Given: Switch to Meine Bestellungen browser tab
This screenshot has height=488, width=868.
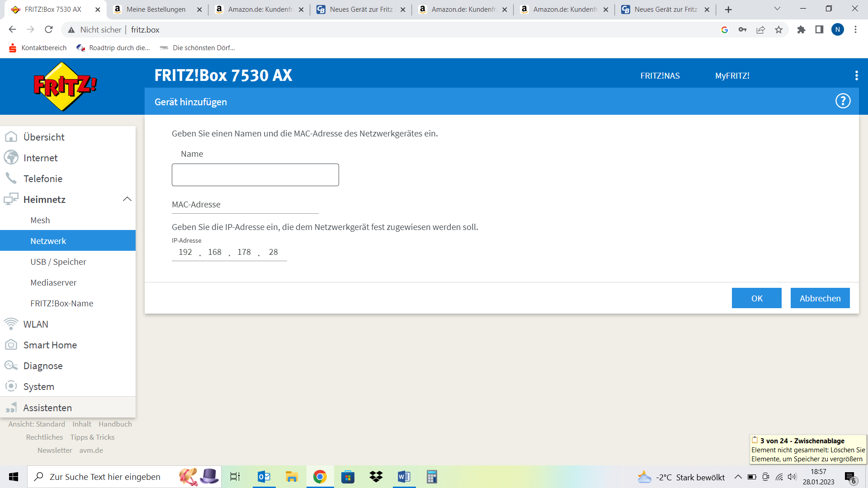Looking at the screenshot, I should (x=156, y=9).
